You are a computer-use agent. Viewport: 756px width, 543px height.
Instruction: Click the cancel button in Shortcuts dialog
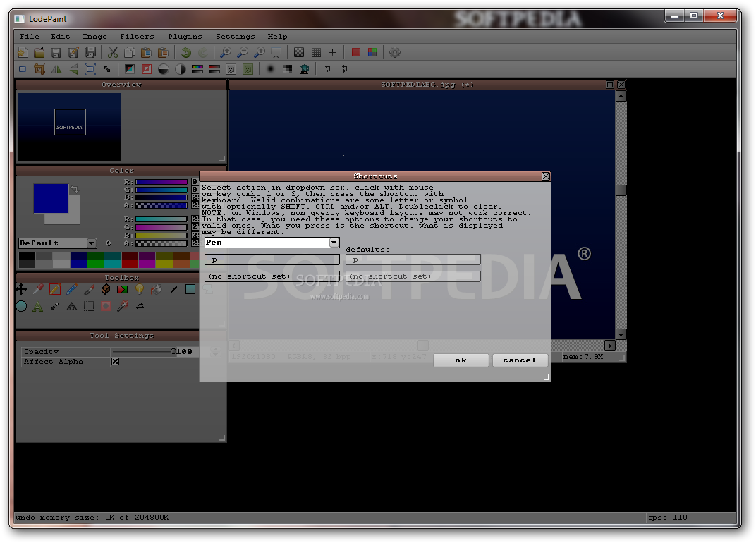click(x=520, y=360)
